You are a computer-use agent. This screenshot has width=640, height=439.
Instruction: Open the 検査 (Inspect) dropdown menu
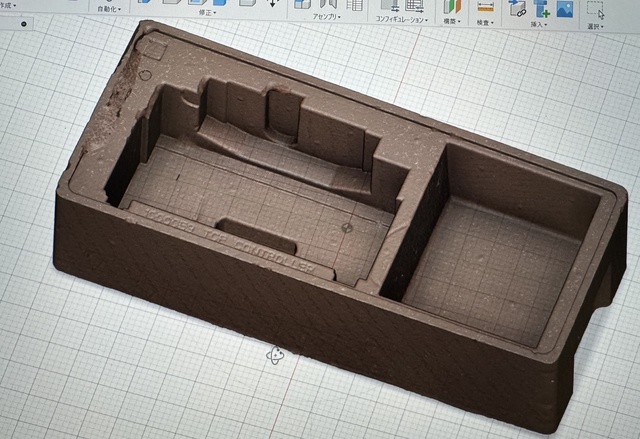(485, 23)
